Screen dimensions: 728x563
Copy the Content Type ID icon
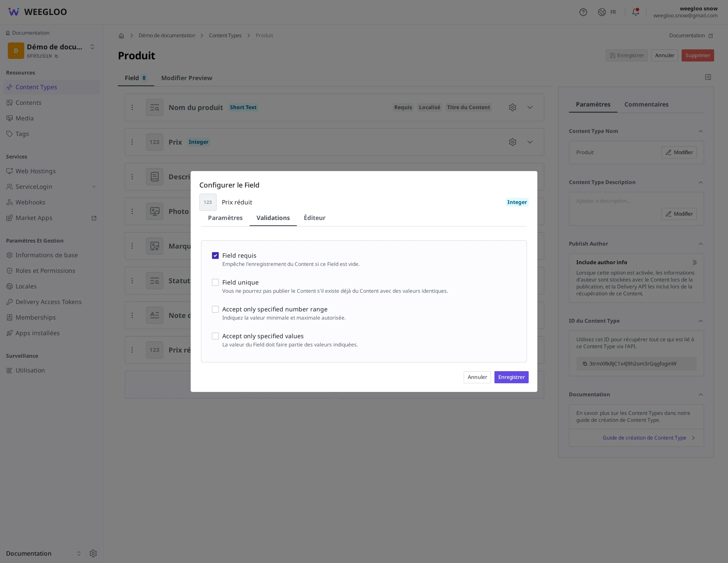[585, 364]
